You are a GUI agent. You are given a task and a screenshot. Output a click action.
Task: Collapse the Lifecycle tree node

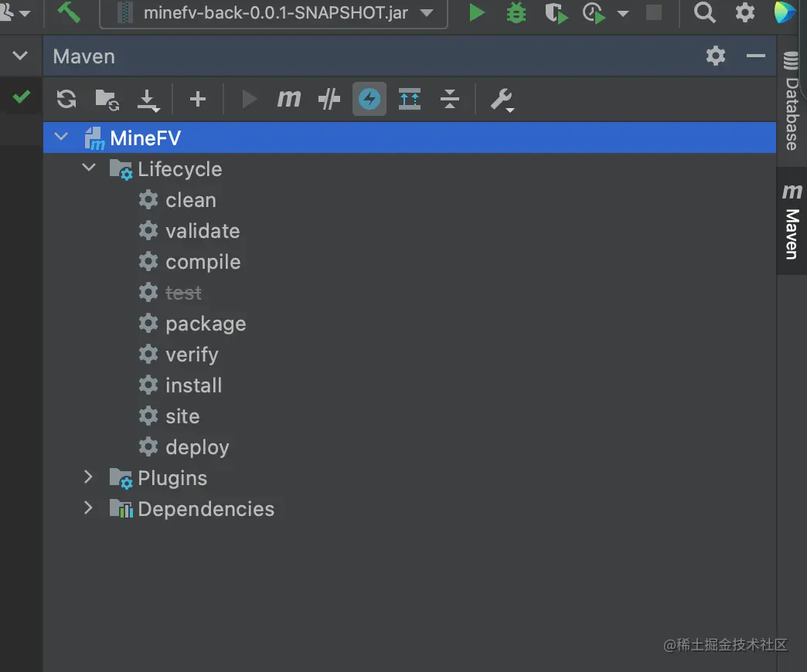(89, 168)
